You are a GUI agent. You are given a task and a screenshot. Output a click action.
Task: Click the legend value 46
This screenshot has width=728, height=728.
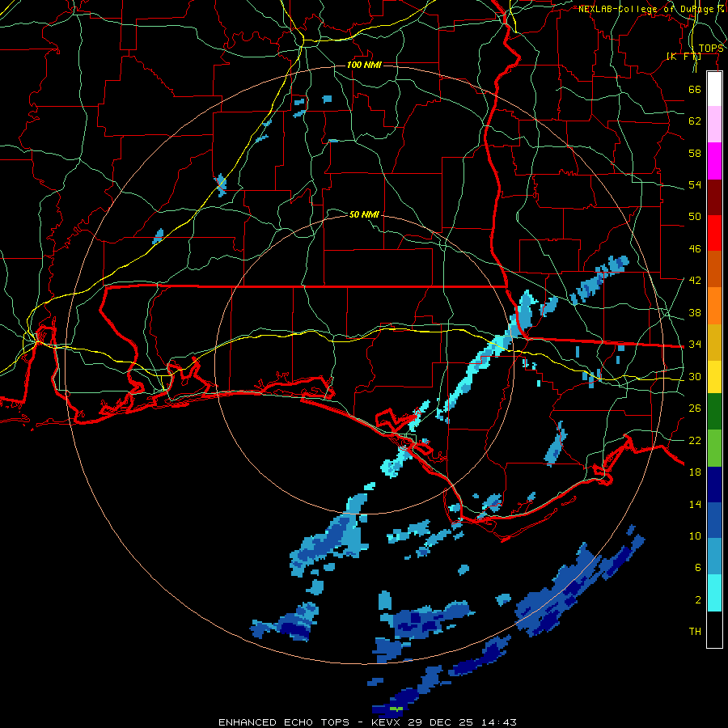point(695,248)
